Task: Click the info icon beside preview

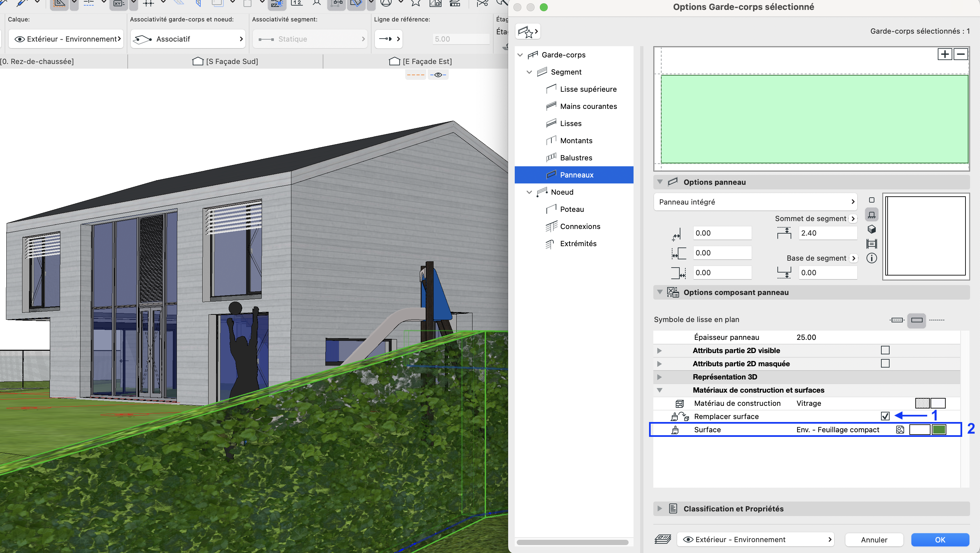Action: pos(871,258)
